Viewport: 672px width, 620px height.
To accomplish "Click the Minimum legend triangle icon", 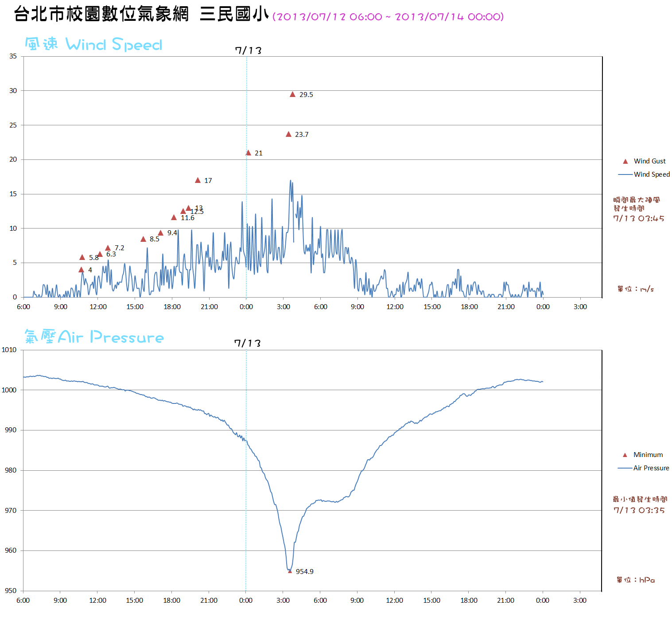I will tap(625, 455).
